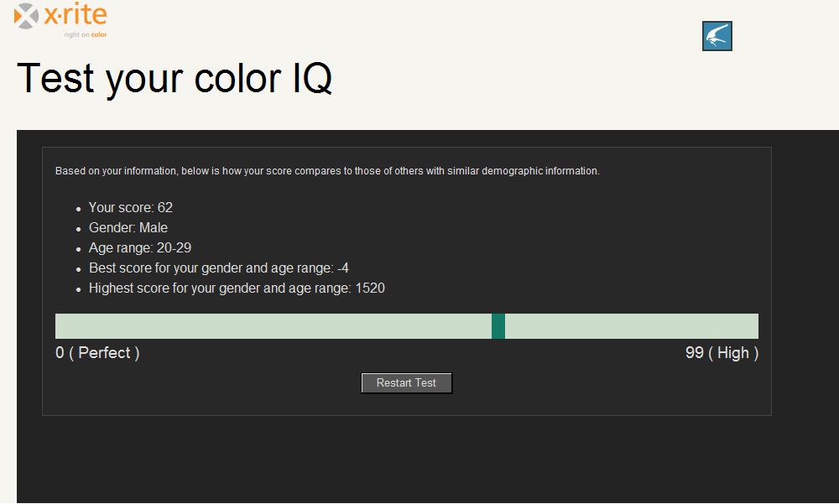Click 'Highest score for your gender and age range: 1520'
The width and height of the screenshot is (839, 504).
point(237,288)
